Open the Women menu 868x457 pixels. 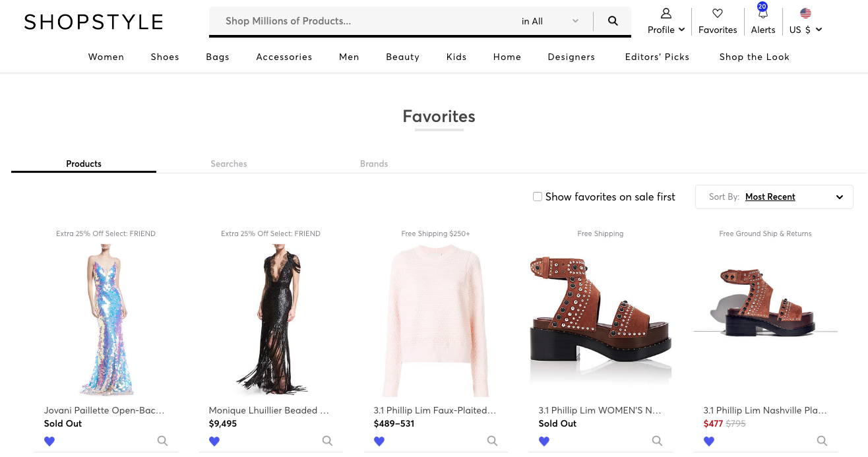106,57
